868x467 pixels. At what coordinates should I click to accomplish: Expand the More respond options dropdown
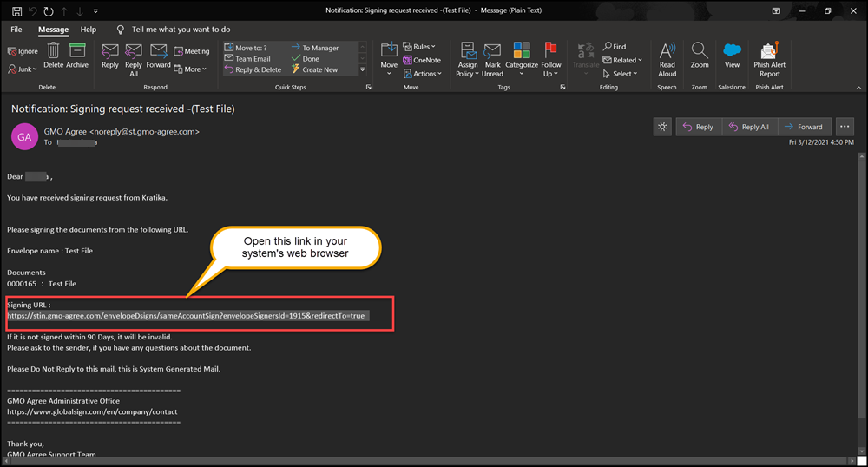coord(190,69)
